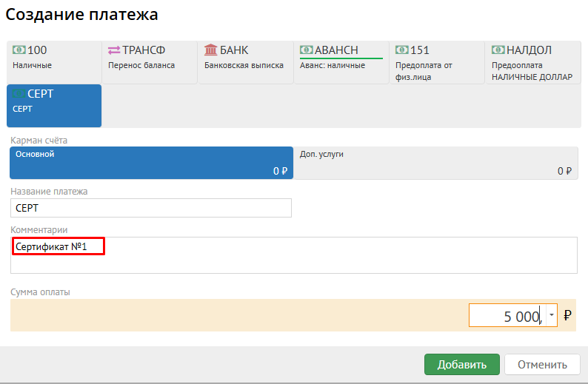Screen dimensions: 588x384
Task: Focus the Название платежа field
Action: [151, 208]
